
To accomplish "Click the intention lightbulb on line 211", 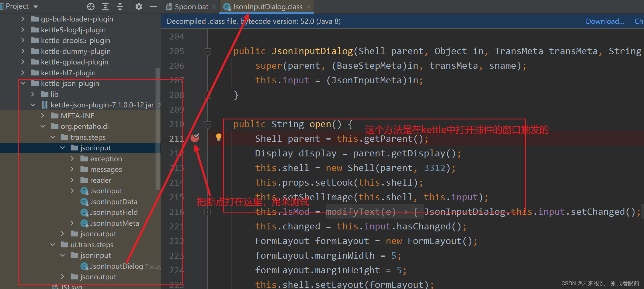I will [218, 137].
